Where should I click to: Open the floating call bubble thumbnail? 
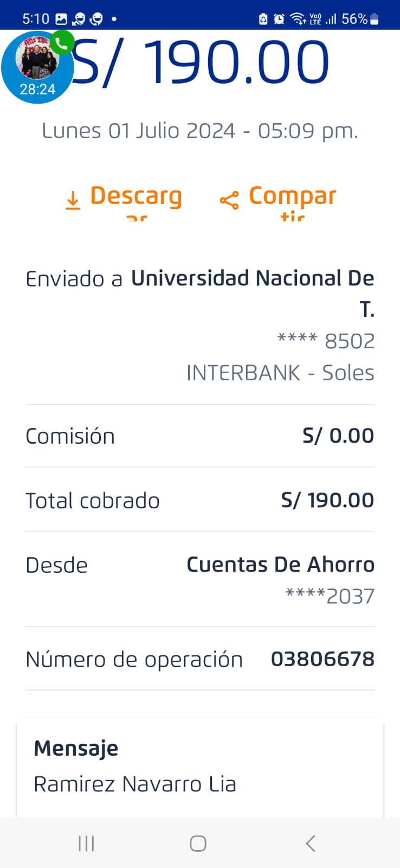click(37, 61)
